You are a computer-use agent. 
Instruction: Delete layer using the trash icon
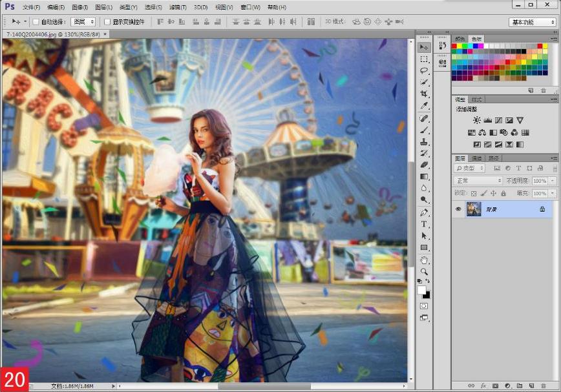pos(544,386)
